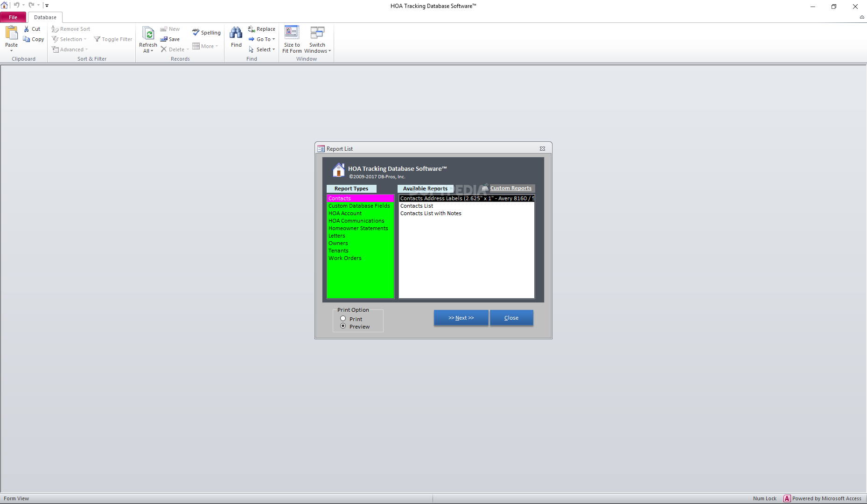Click the >> Next >> button
The image size is (867, 504).
click(461, 318)
